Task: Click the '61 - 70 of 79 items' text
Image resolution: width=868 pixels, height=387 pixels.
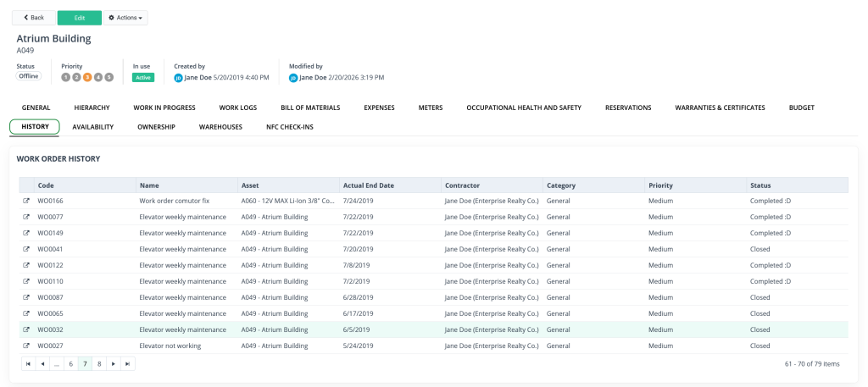Action: point(812,364)
